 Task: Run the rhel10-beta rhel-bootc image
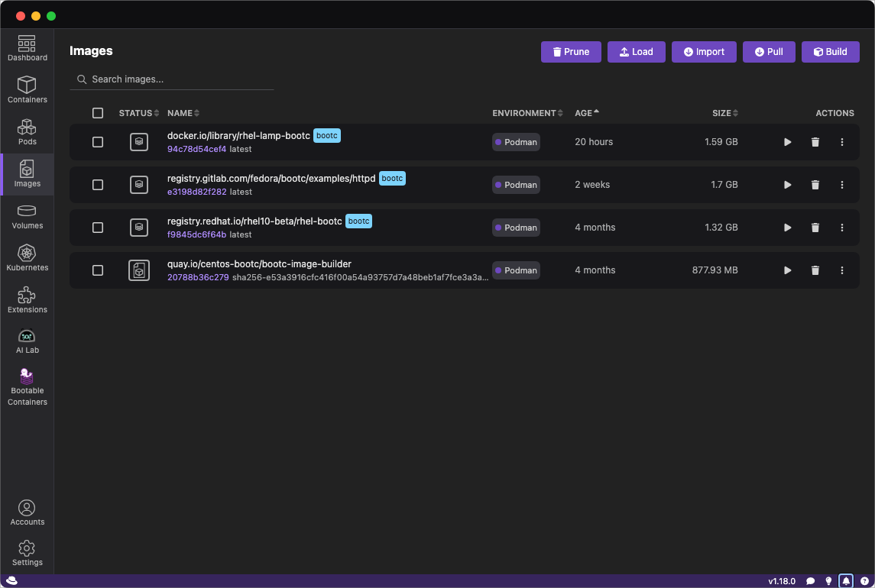(x=787, y=228)
